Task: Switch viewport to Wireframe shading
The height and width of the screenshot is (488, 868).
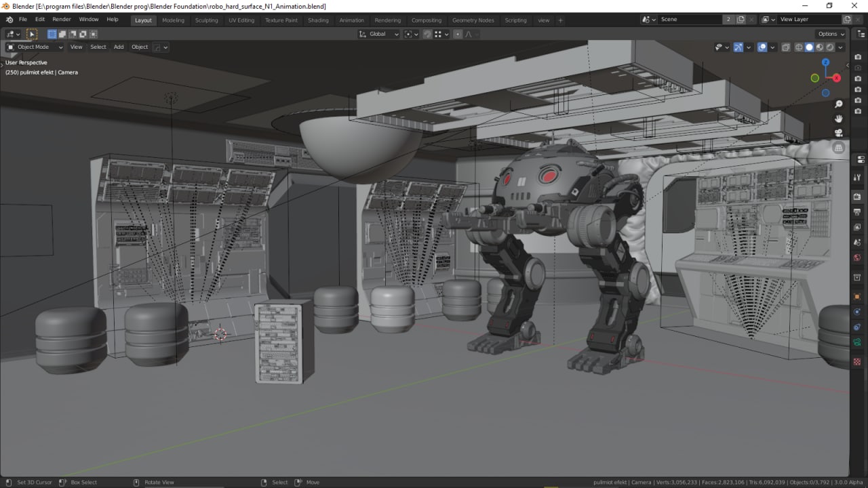Action: coord(799,47)
